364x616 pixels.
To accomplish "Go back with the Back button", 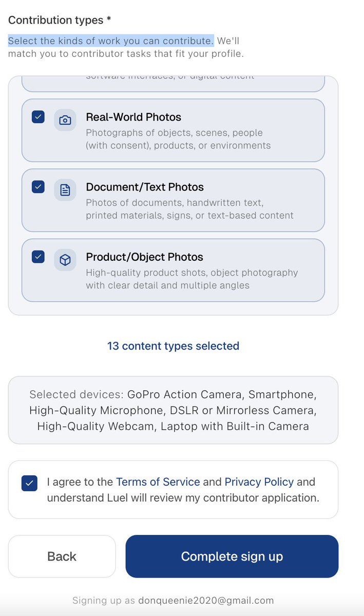I will coord(62,556).
